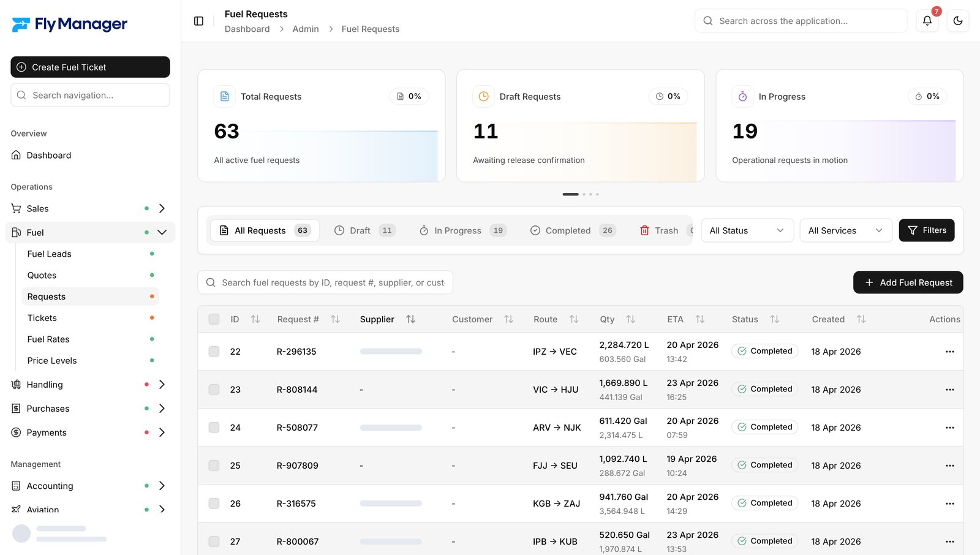Image resolution: width=980 pixels, height=555 pixels.
Task: Go to Dashboard breadcrumb link
Action: click(x=247, y=29)
